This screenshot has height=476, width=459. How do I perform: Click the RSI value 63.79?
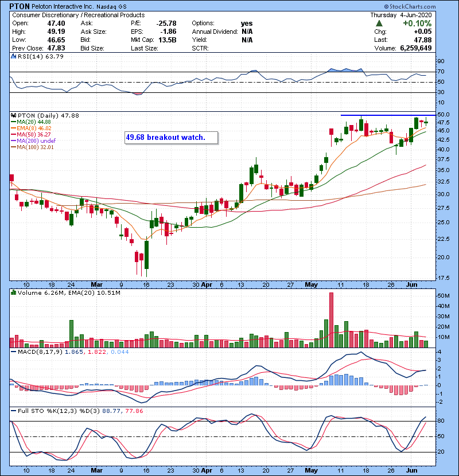(x=55, y=56)
